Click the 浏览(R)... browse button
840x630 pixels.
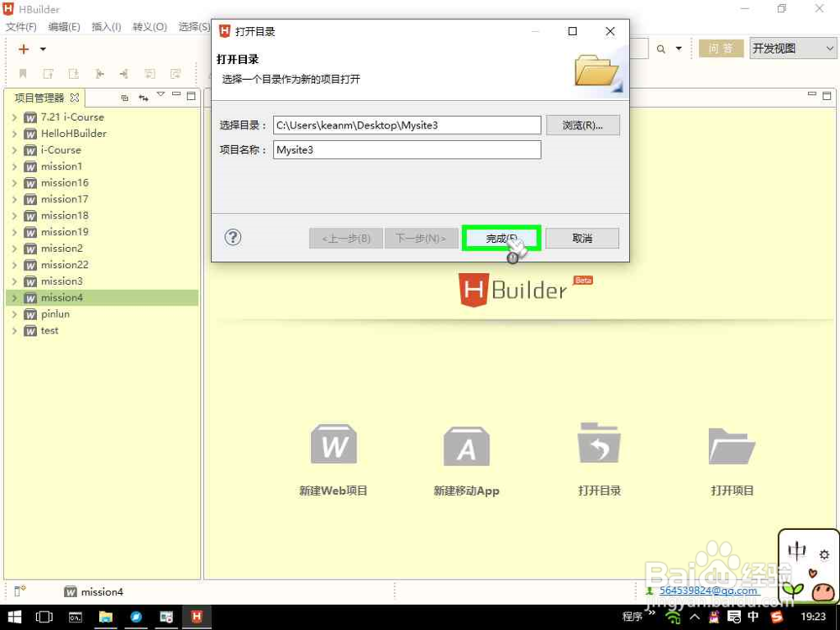(x=583, y=125)
